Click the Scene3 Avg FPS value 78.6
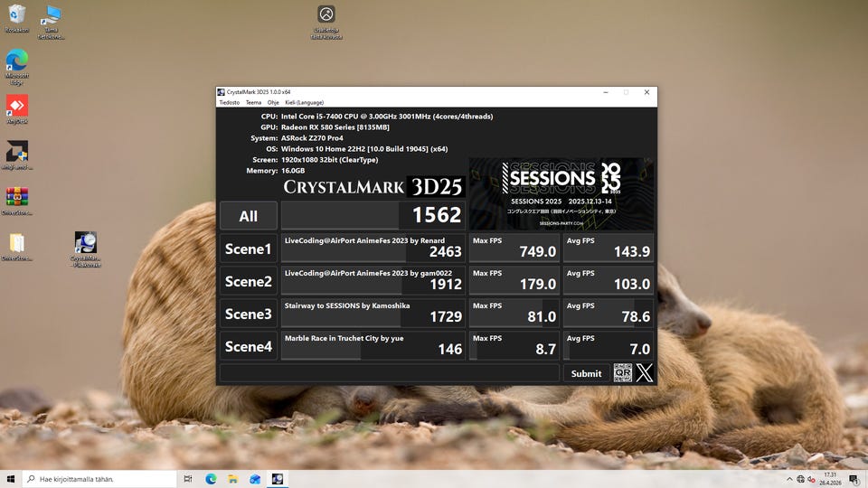Image resolution: width=868 pixels, height=488 pixels. [x=636, y=316]
